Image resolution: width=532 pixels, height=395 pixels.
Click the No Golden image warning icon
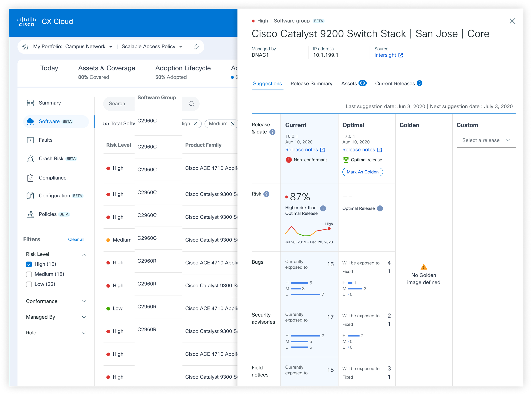click(x=423, y=267)
